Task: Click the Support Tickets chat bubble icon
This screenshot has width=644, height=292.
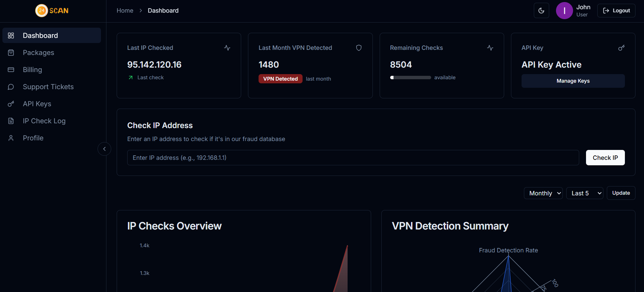Action: coord(11,87)
